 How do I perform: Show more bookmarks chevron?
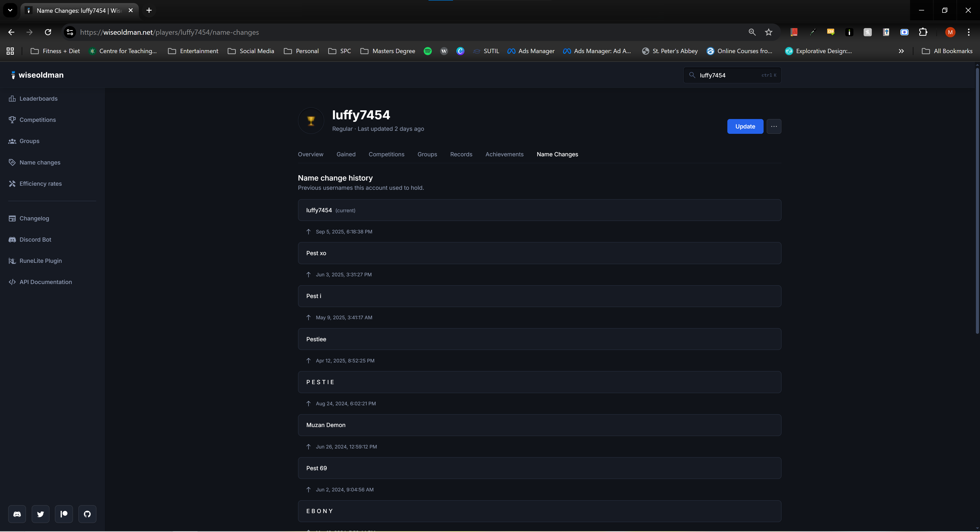901,51
